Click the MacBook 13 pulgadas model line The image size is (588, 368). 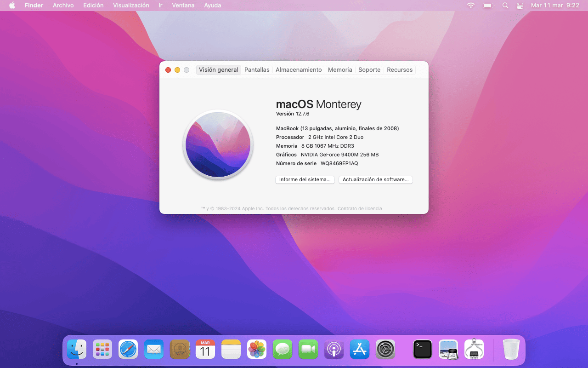338,128
